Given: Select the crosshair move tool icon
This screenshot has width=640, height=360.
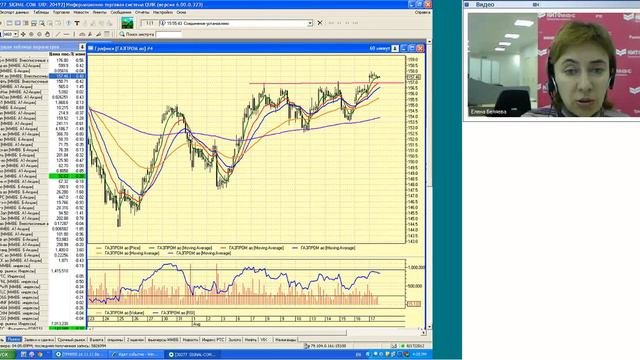Looking at the screenshot, I should tap(23, 34).
